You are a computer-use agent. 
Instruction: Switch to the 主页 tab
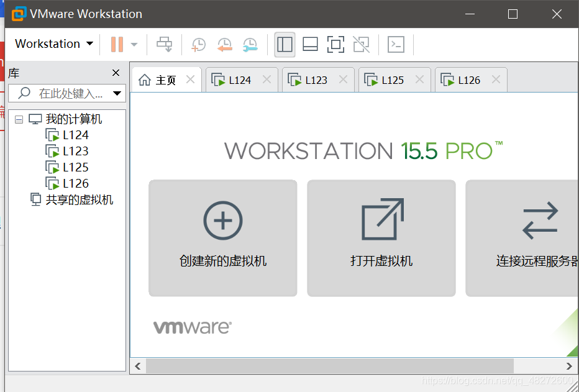click(x=166, y=80)
